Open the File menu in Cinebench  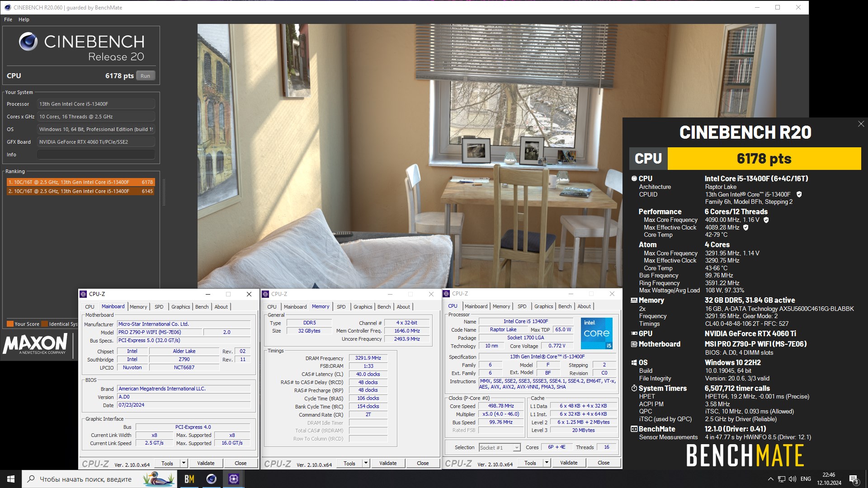[x=8, y=19]
